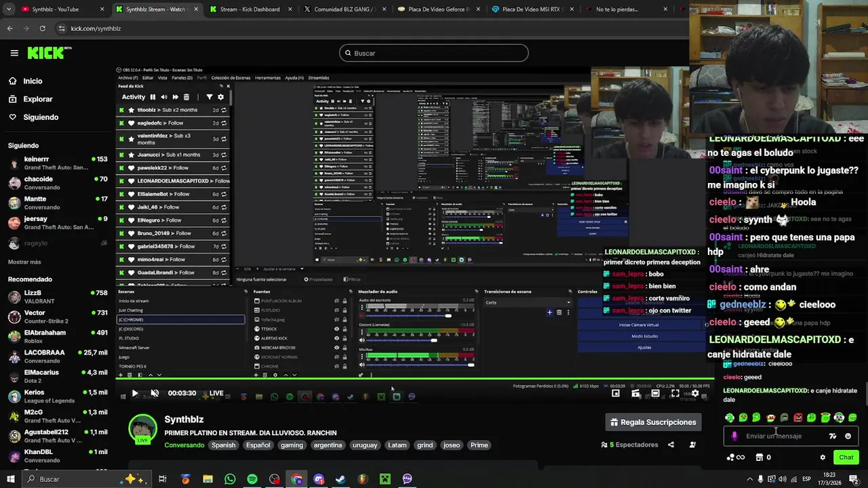
Task: Open the Kick hamburger menu
Action: click(x=14, y=53)
